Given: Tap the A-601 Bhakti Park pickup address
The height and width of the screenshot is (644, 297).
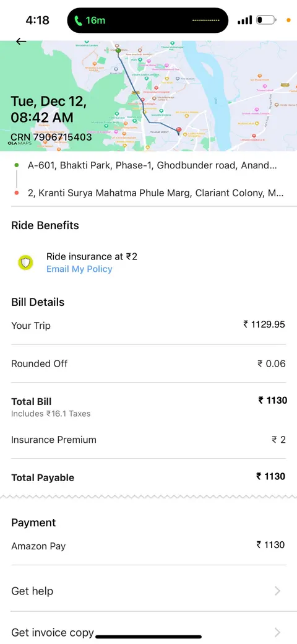Looking at the screenshot, I should pos(152,165).
